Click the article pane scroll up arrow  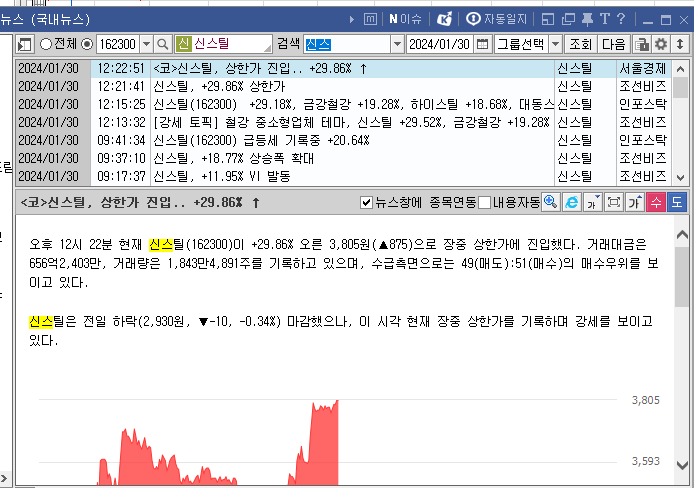(x=682, y=234)
